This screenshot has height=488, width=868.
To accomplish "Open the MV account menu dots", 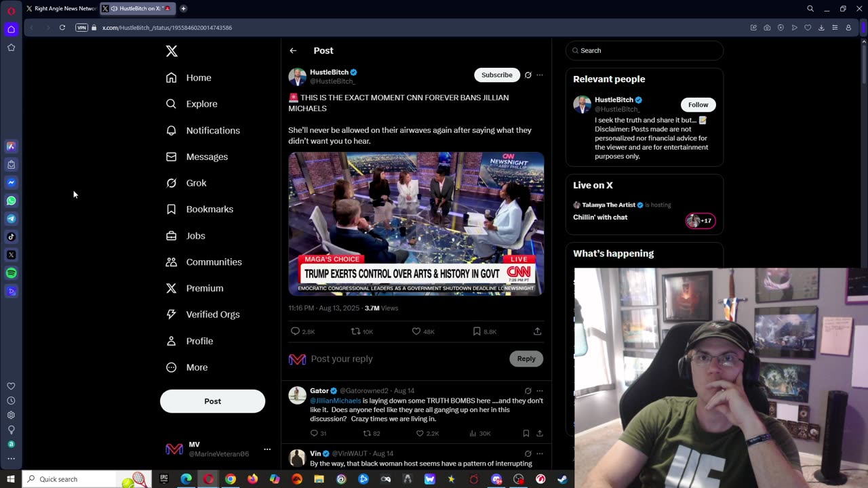I will pos(267,449).
